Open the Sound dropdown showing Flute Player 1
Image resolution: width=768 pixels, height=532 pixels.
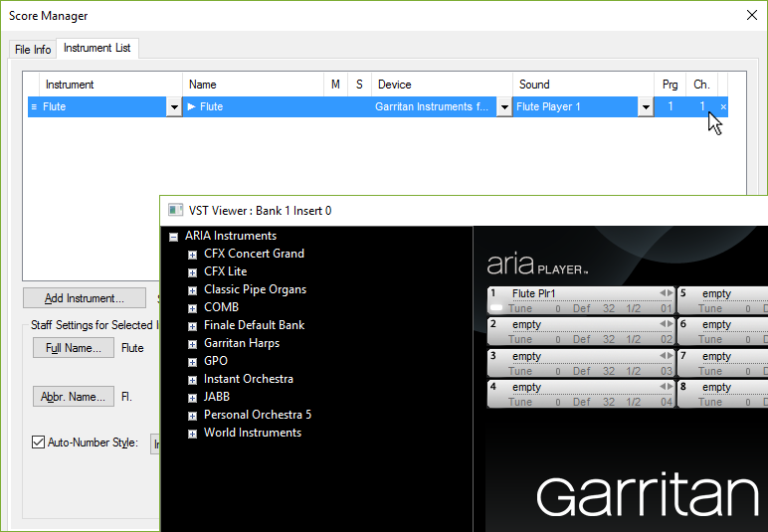pyautogui.click(x=646, y=107)
